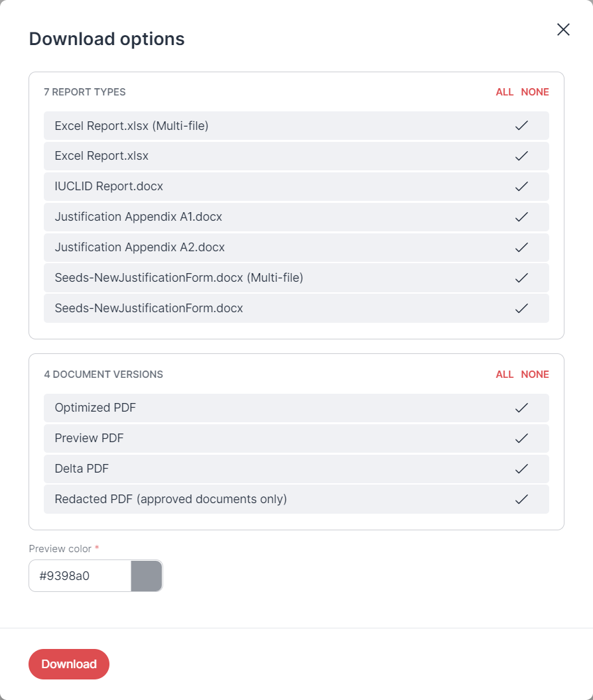Focus the Preview color hex field

tap(80, 576)
